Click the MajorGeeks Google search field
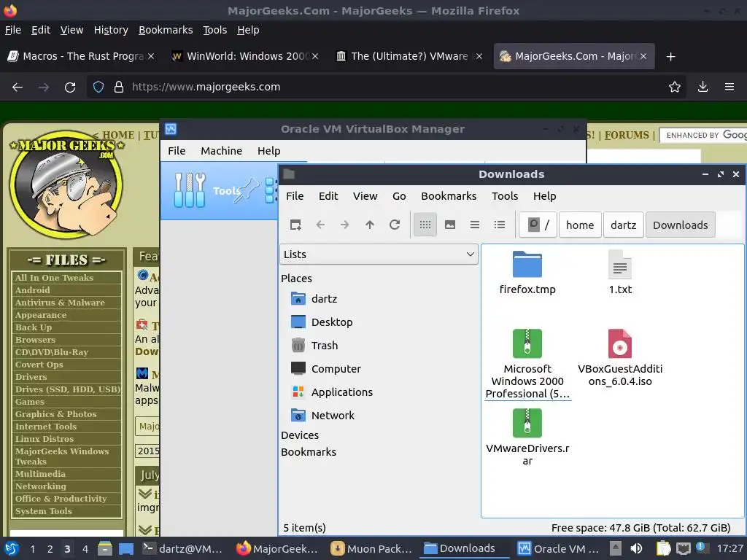Image resolution: width=747 pixels, height=560 pixels. (x=703, y=135)
